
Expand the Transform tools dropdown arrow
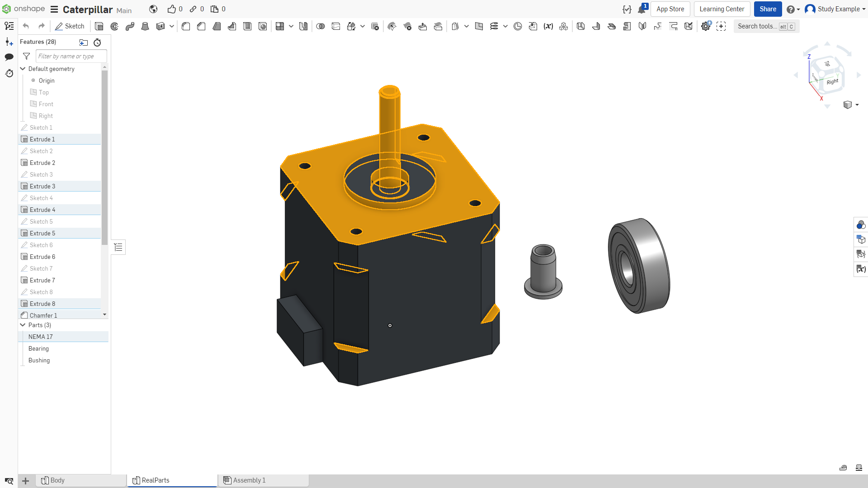pyautogui.click(x=363, y=26)
